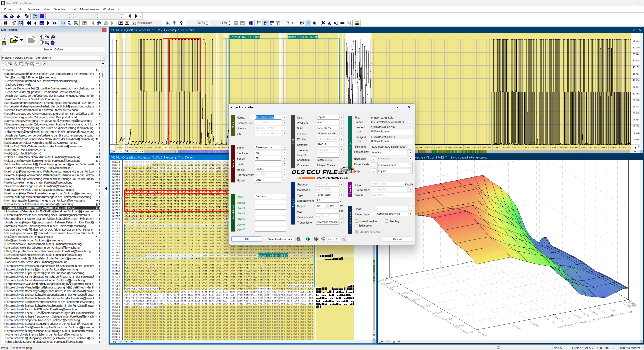Switch the 3D map pane to the Text tab
The image size is (644, 350).
pos(382,341)
